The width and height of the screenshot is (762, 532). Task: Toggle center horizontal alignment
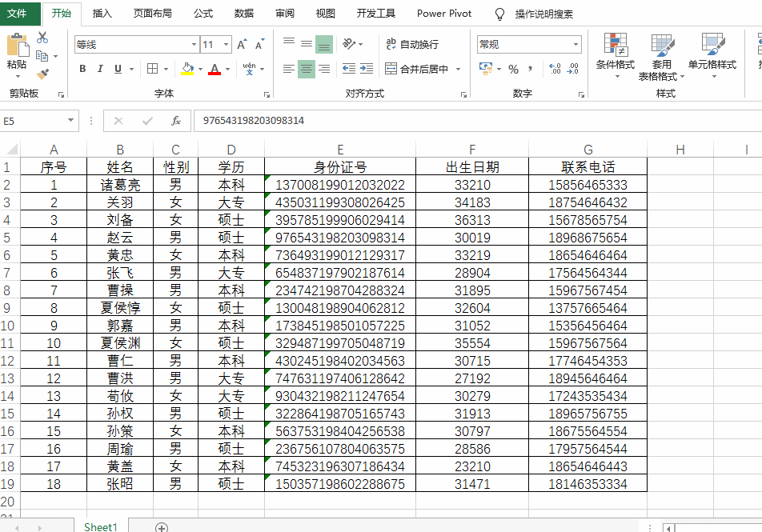pos(306,69)
